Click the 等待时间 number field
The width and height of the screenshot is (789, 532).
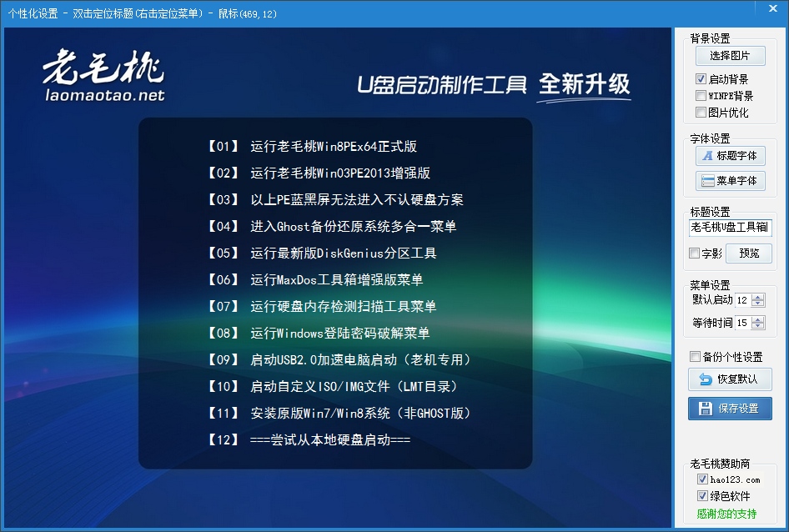coord(743,324)
